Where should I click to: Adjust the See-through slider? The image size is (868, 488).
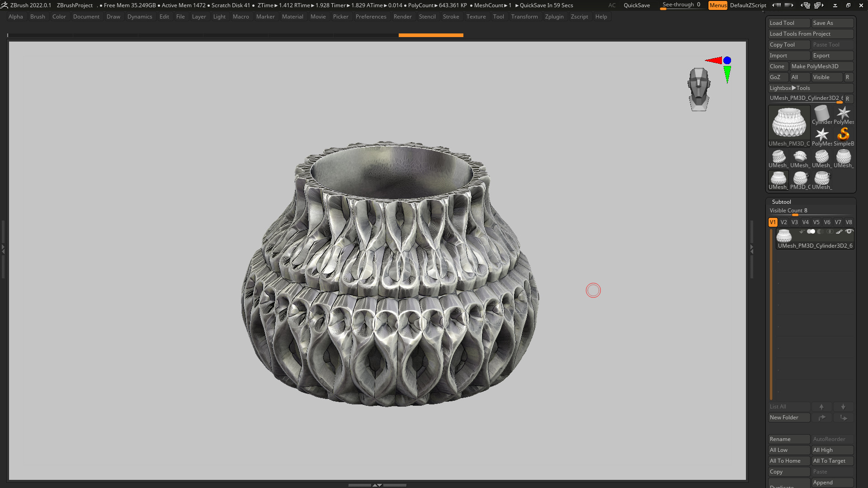[681, 5]
